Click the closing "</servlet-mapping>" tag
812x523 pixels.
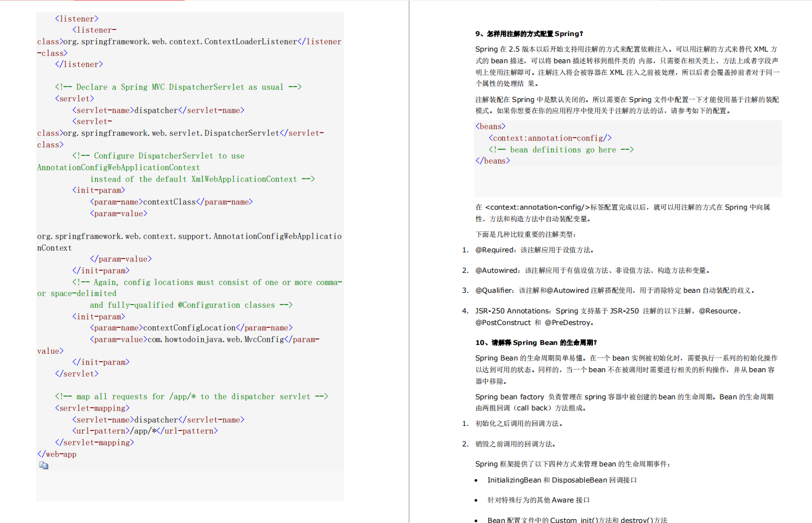(94, 443)
